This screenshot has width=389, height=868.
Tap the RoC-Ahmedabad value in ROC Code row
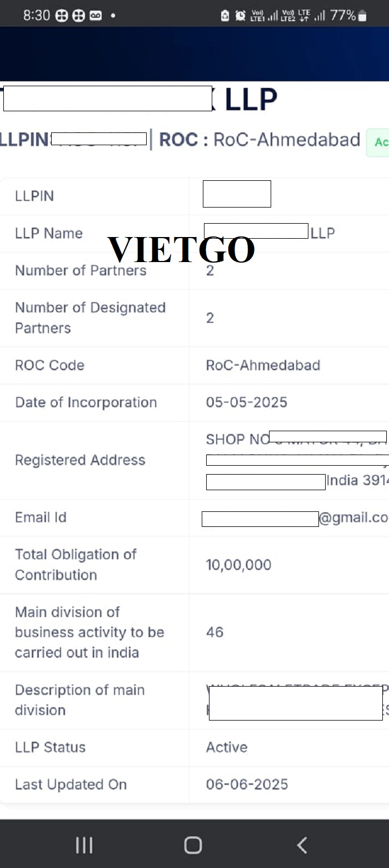(263, 366)
